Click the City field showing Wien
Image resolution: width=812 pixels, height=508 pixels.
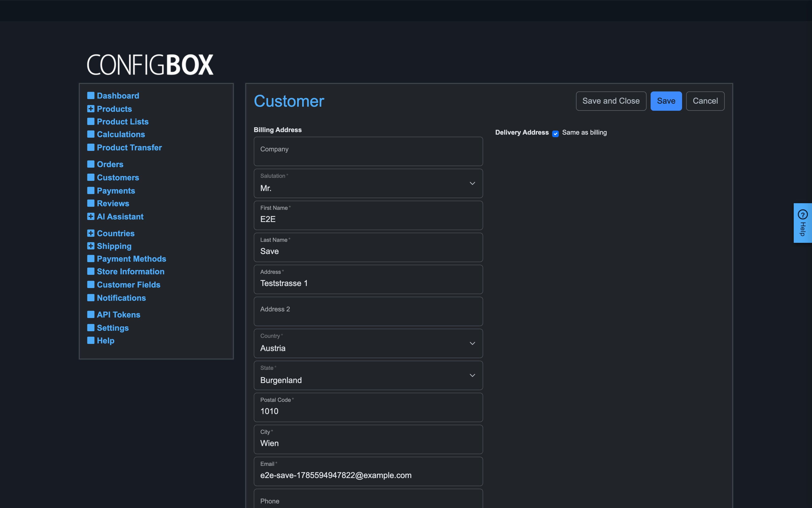[368, 439]
